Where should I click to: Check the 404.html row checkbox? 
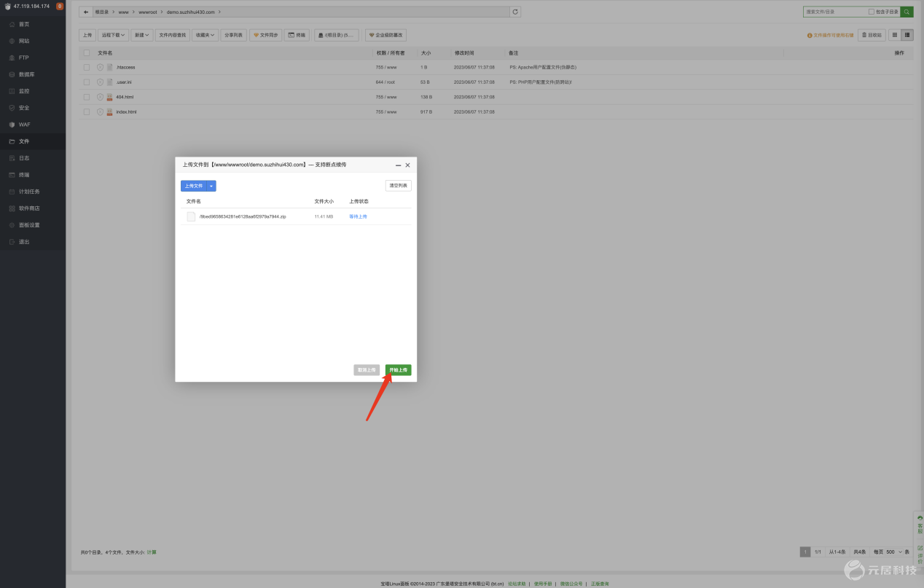(x=87, y=97)
